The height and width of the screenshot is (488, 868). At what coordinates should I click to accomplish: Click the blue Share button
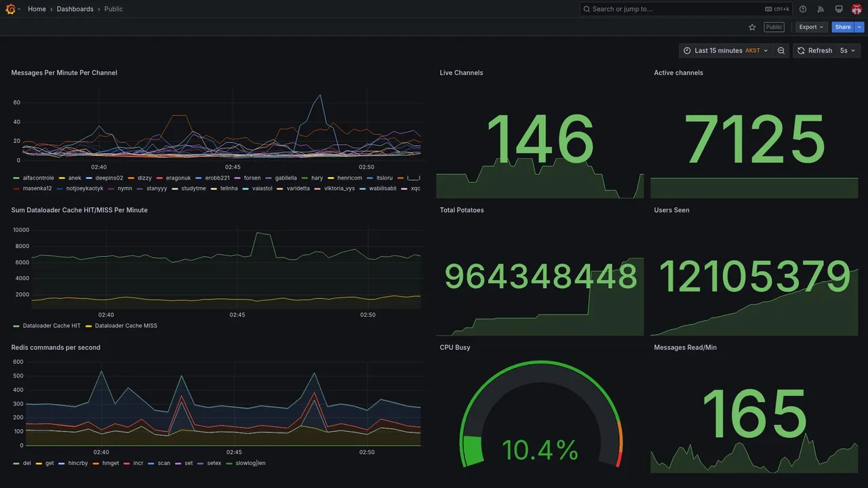(x=843, y=27)
